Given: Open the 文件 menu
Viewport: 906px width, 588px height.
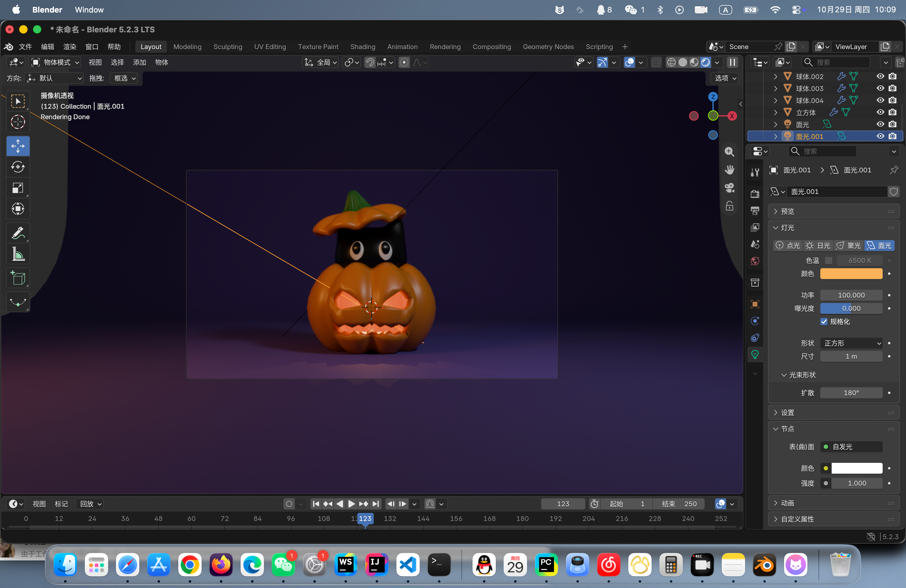Looking at the screenshot, I should tap(25, 47).
